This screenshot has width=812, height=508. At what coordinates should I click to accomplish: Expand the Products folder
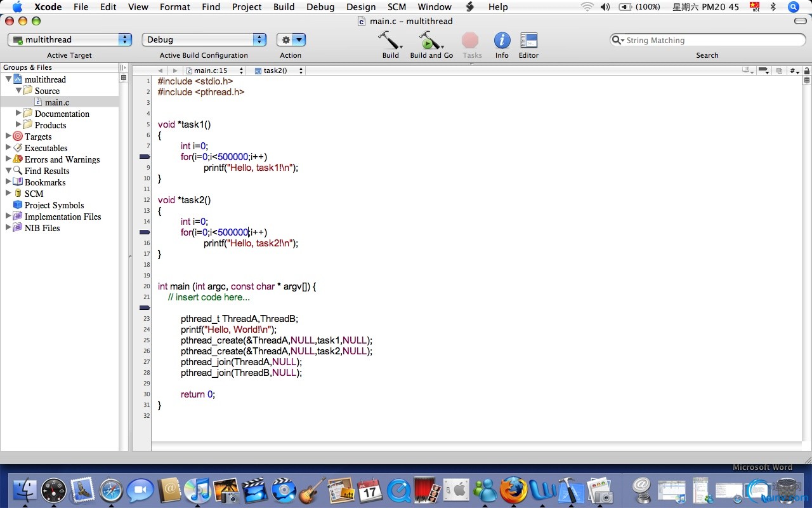pos(18,125)
